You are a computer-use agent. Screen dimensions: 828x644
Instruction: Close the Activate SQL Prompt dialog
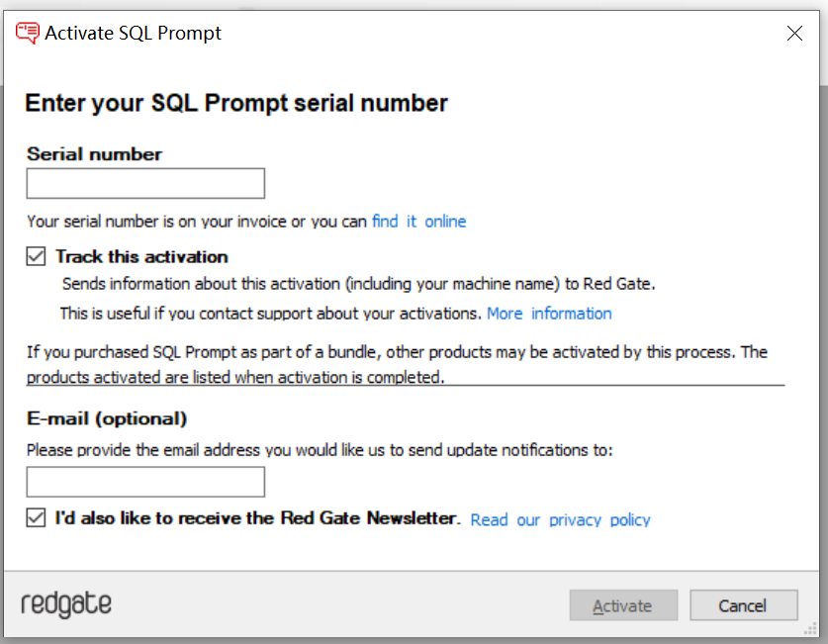coord(794,34)
